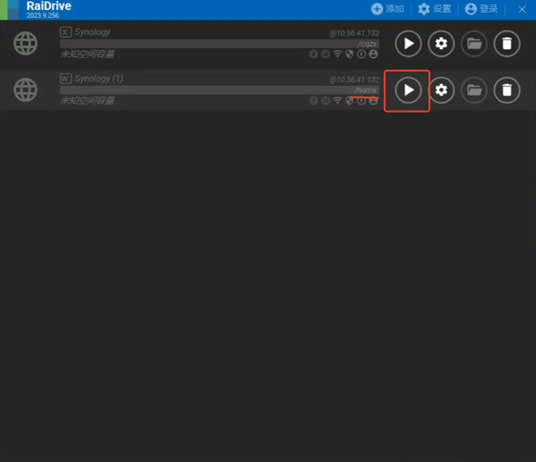Delete the X: Synology drive with trash icon
Viewport: 536px width, 462px height.
(507, 44)
